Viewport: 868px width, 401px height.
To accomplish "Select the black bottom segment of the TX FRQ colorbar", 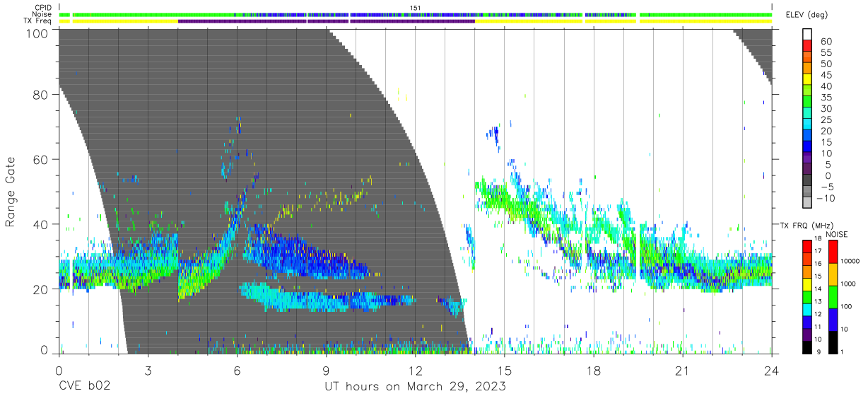I will point(806,347).
